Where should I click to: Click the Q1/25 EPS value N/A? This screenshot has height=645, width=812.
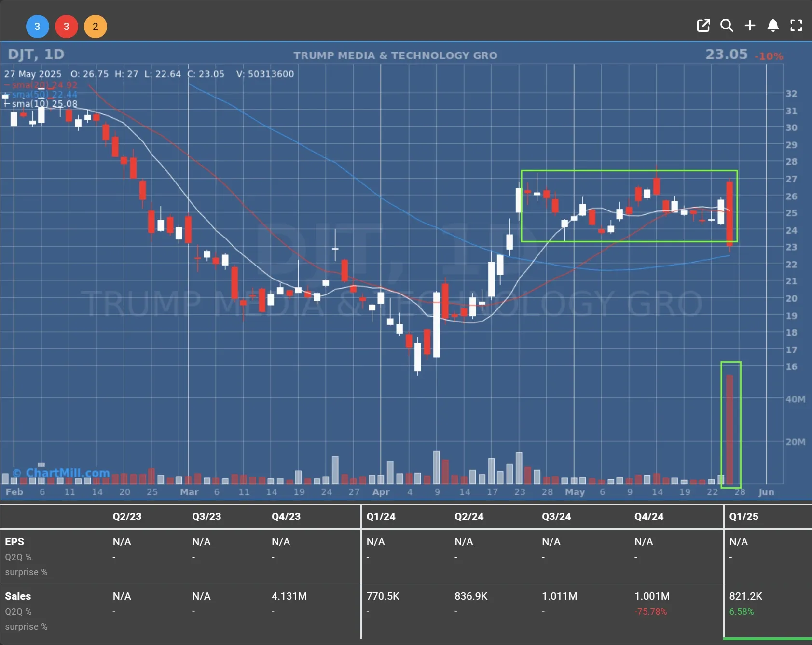tap(738, 542)
